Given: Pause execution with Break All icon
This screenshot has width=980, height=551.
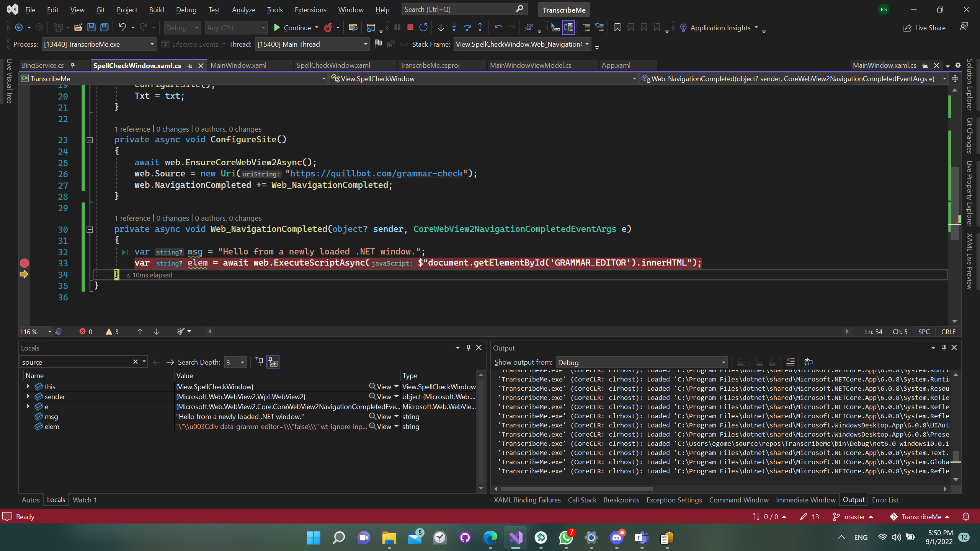Looking at the screenshot, I should (397, 27).
